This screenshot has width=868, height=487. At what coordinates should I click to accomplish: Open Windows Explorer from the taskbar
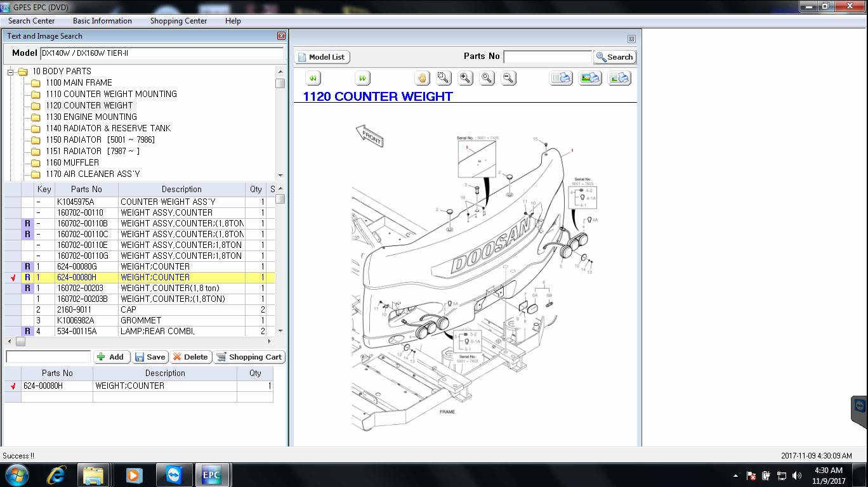coord(93,474)
